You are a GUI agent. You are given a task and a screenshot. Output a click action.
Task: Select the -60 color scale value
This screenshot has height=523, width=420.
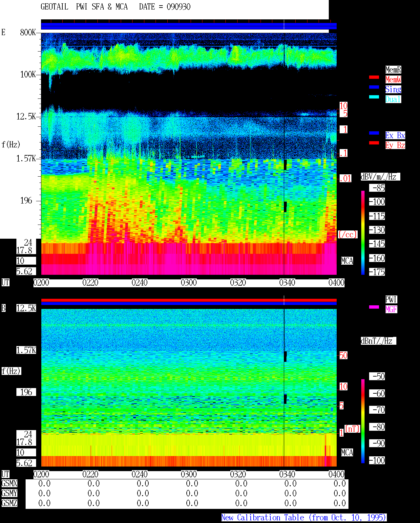point(377,393)
